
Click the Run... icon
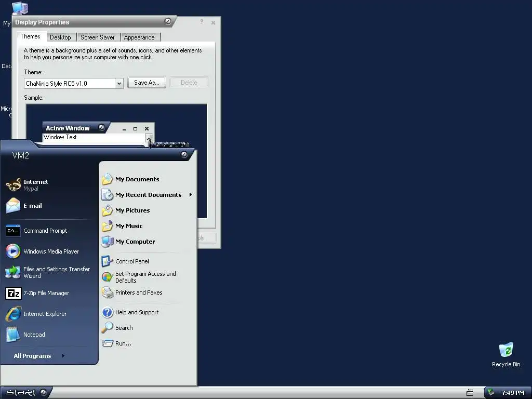(108, 343)
